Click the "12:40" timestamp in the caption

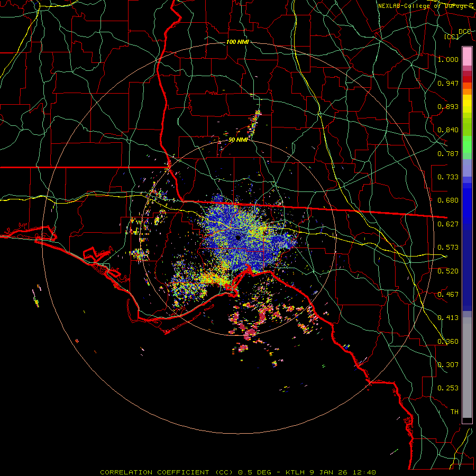(364, 472)
